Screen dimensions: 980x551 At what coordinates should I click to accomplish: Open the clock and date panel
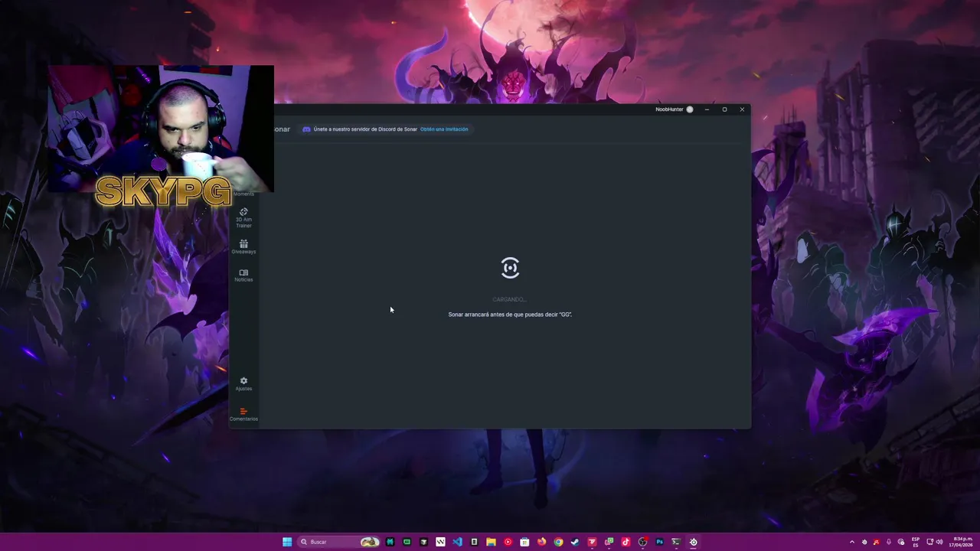click(961, 542)
